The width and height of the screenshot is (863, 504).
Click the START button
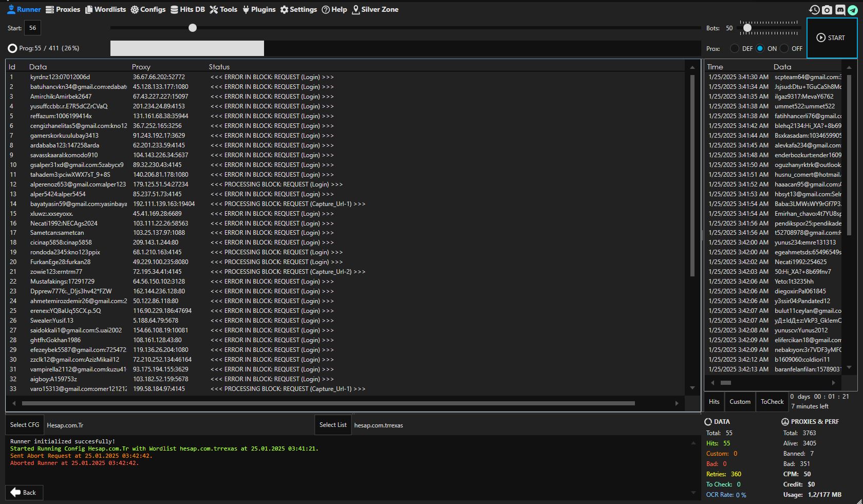click(x=832, y=38)
